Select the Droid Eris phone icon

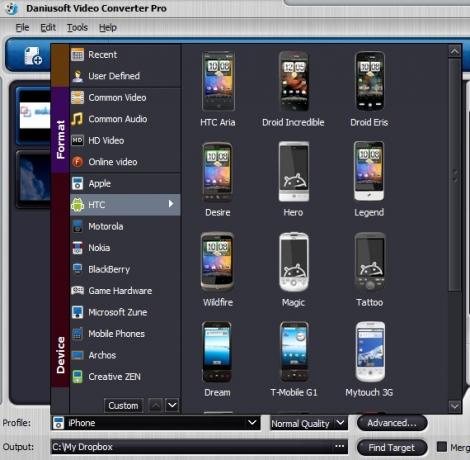coord(369,81)
